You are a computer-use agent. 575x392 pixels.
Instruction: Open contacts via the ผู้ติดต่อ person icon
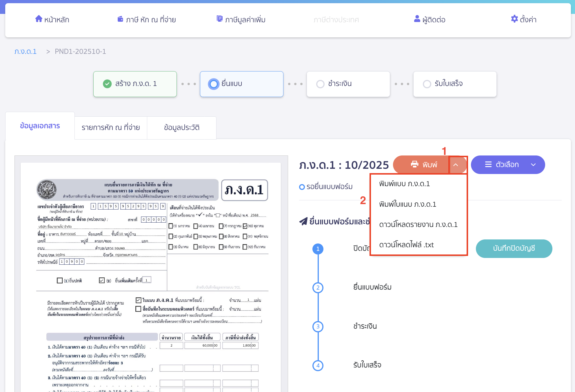[417, 19]
